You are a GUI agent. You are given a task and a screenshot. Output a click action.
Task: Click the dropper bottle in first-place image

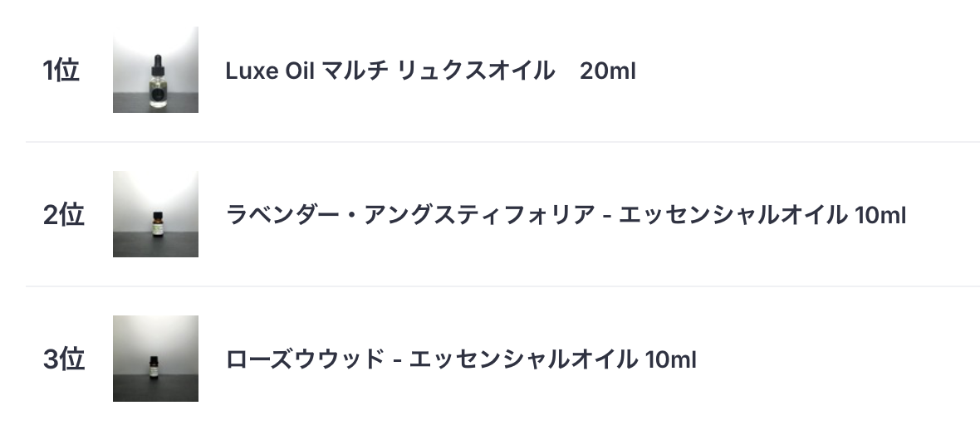point(158,81)
